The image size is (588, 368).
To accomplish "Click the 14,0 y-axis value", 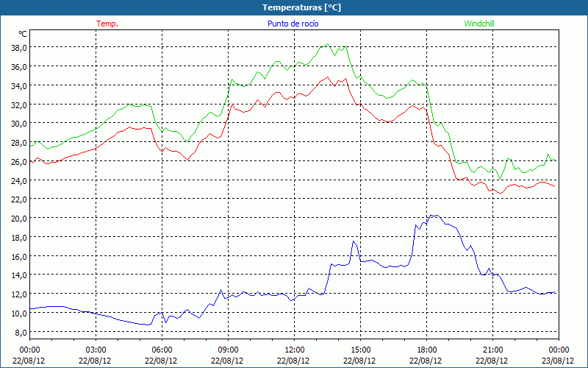I will [19, 275].
